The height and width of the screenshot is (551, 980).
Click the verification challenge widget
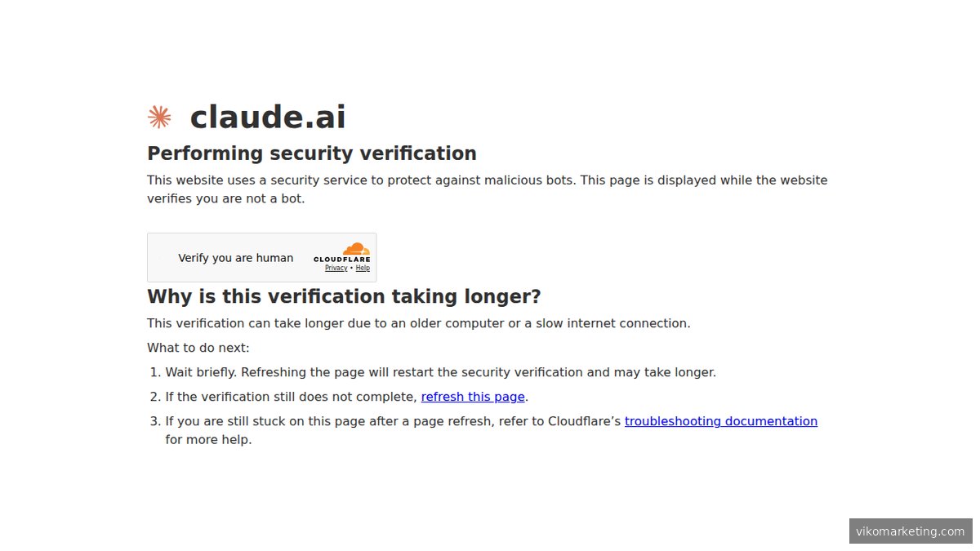(x=261, y=257)
